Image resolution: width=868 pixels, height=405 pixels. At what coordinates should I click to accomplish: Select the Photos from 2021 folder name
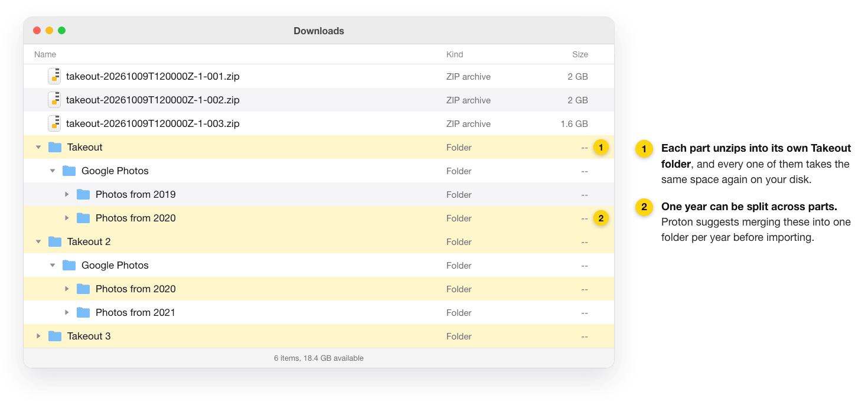pyautogui.click(x=136, y=312)
